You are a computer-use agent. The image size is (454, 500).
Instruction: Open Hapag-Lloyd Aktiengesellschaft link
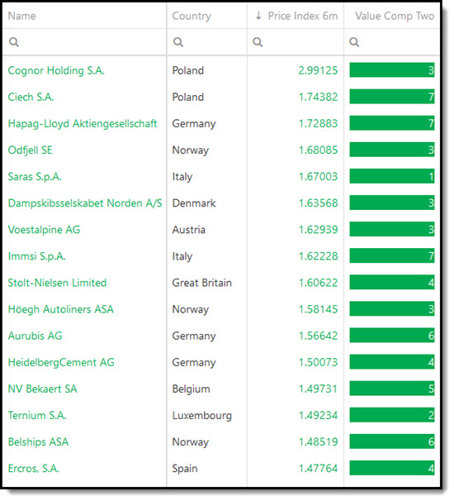click(82, 124)
